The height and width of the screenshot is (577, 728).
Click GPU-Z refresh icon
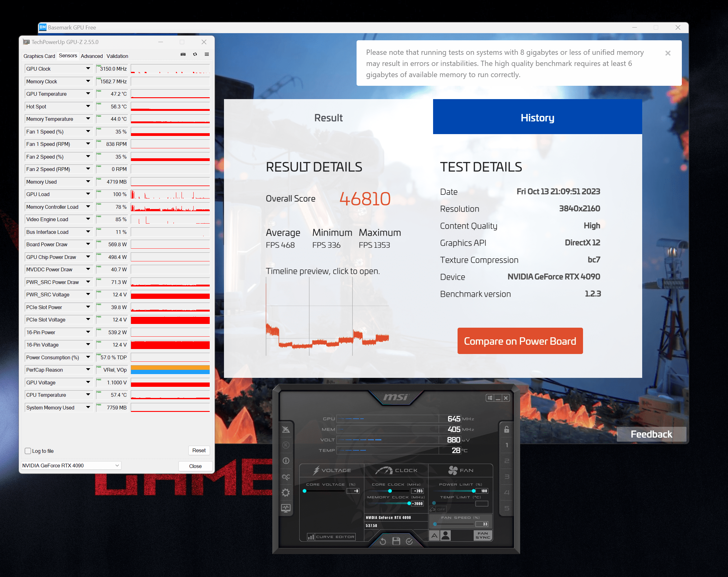point(195,55)
